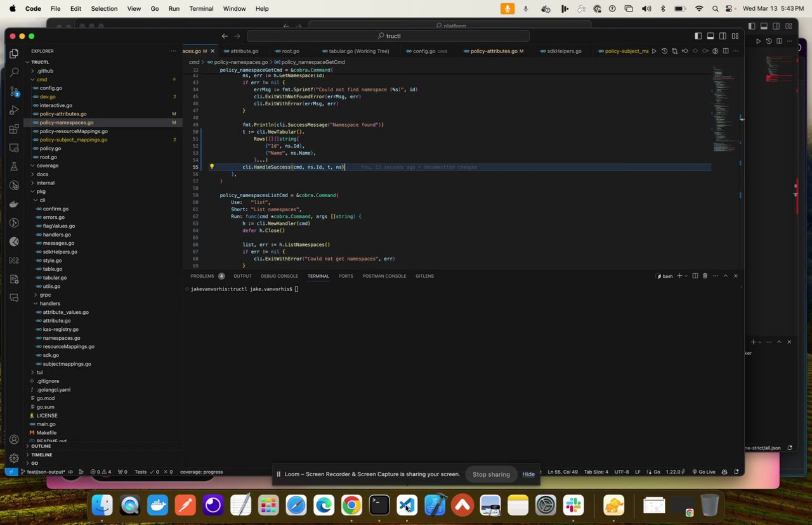The height and width of the screenshot is (525, 812).
Task: Create a new terminal with the plus icon
Action: tap(679, 276)
